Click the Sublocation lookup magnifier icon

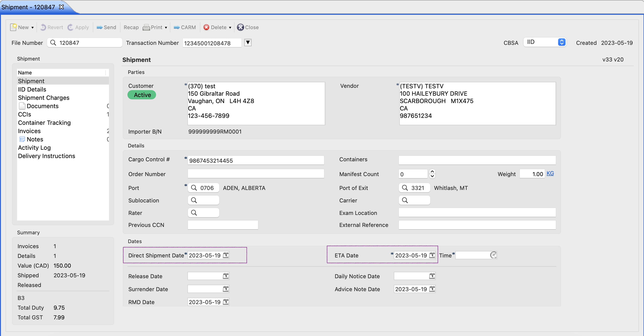click(x=194, y=200)
